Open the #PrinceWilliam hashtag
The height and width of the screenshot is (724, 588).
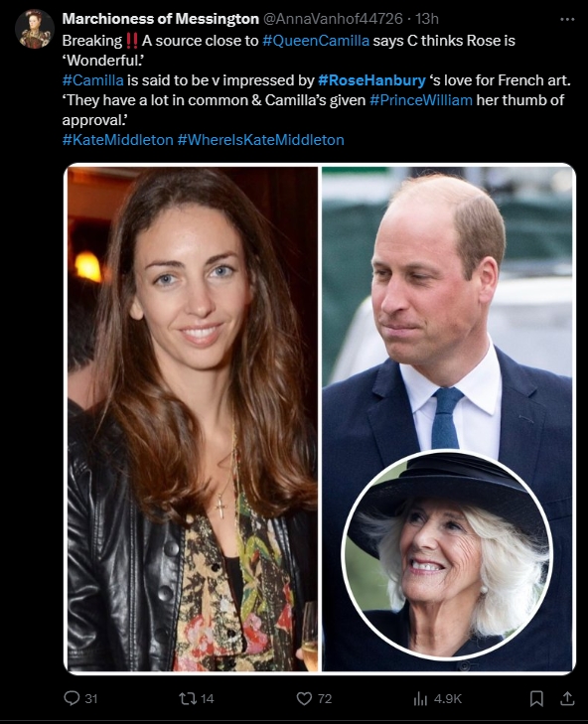[421, 100]
